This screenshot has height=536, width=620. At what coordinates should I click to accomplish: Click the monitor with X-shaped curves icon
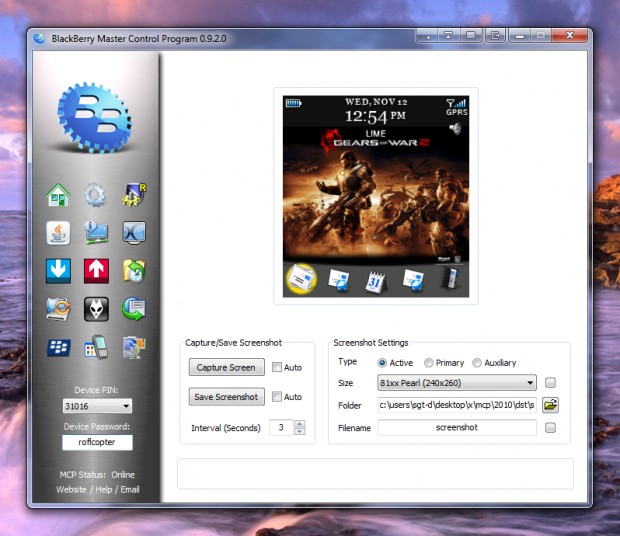pyautogui.click(x=134, y=232)
